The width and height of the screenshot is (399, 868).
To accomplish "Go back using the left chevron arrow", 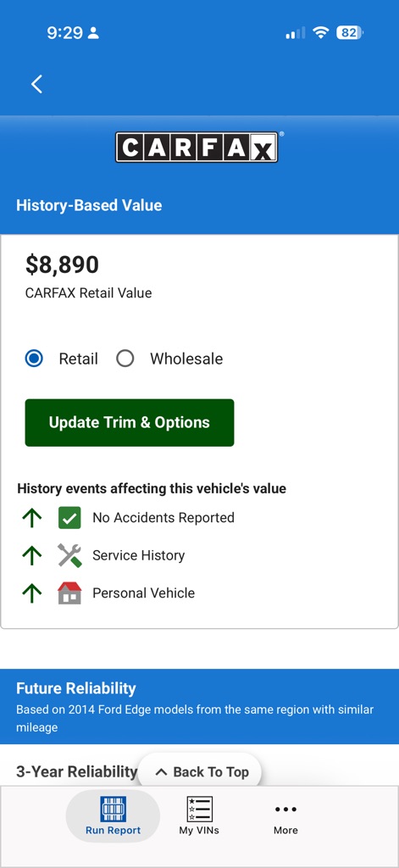I will coord(36,84).
